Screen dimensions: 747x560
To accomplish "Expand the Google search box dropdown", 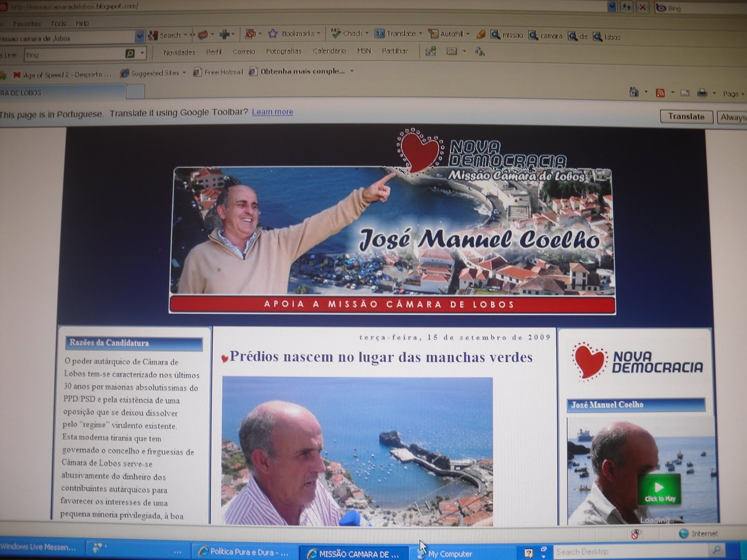I will coord(139,36).
